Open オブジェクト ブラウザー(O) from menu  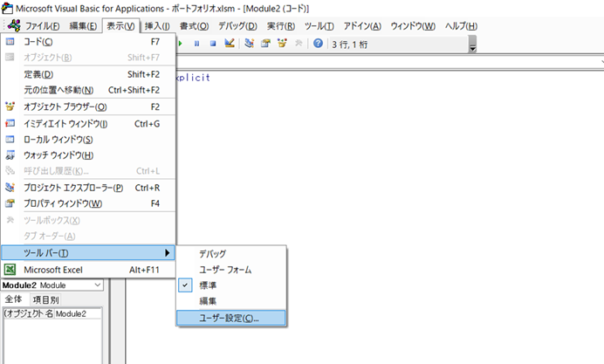point(88,106)
